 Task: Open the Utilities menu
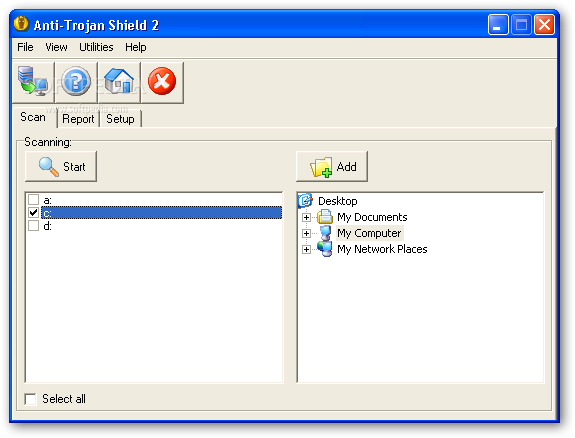pos(96,47)
